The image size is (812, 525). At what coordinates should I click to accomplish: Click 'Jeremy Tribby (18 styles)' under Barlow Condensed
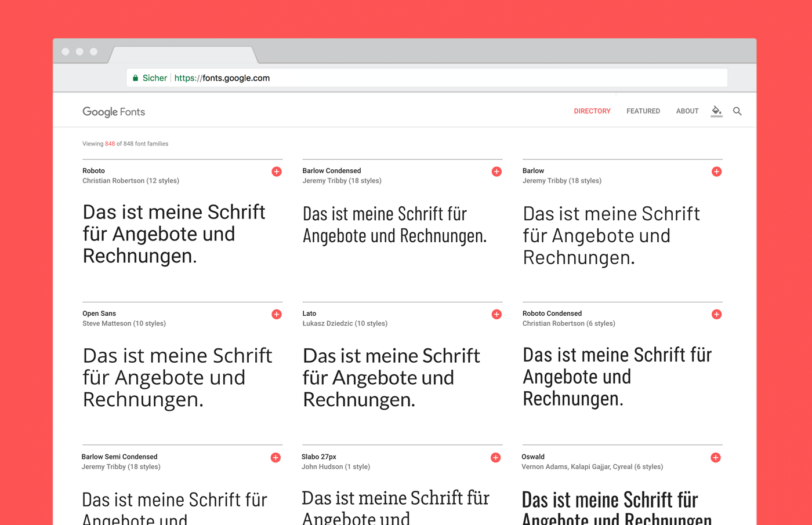[x=342, y=181]
